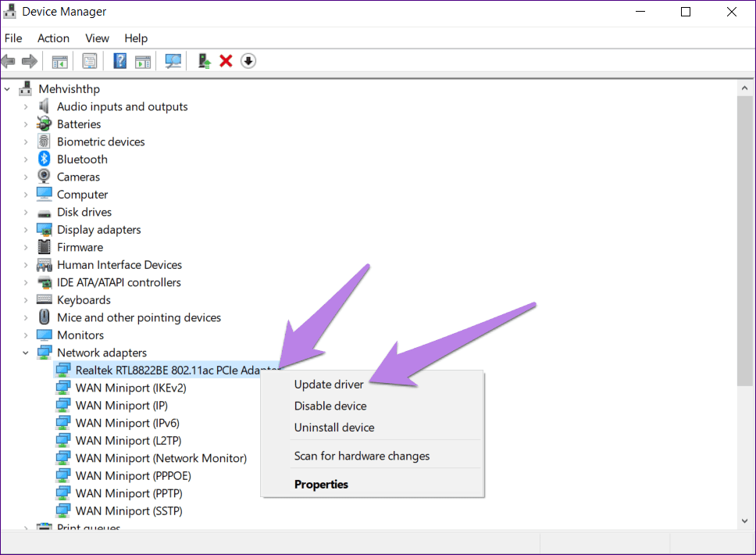Select WAN Miniport (IKEv2) entry

pyautogui.click(x=130, y=388)
